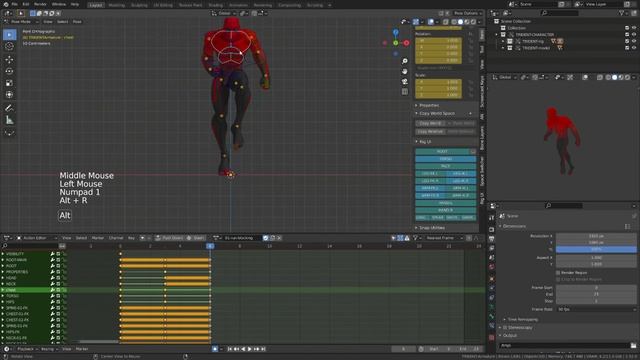The width and height of the screenshot is (640, 360).
Task: Hide TRIDENT-rig via its eye icon
Action: click(634, 41)
